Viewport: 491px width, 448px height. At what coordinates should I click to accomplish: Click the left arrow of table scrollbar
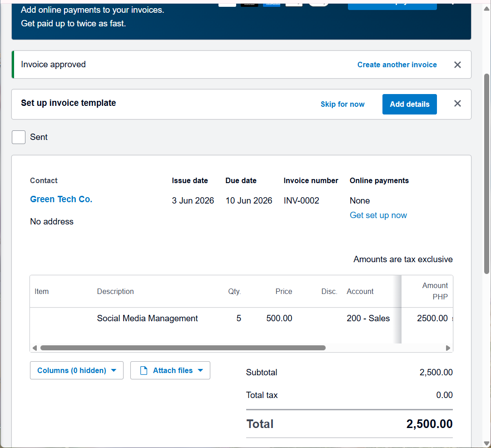[35, 348]
